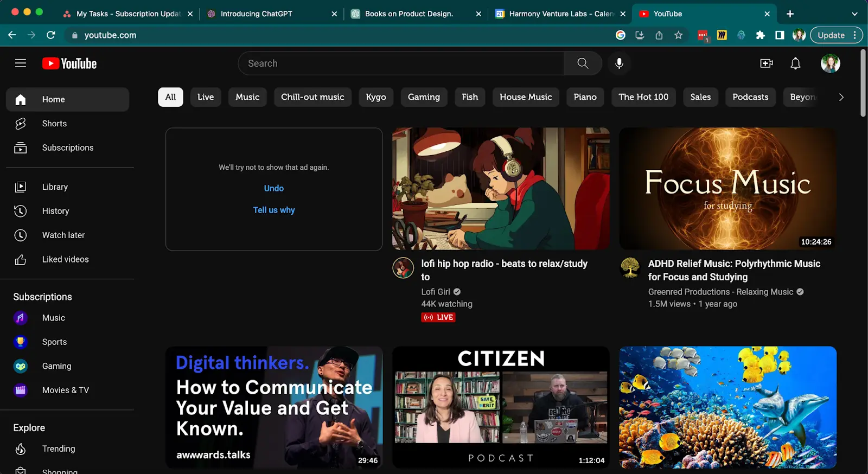Screen dimensions: 868x474
Task: Go to Shorts in sidebar
Action: (x=67, y=124)
